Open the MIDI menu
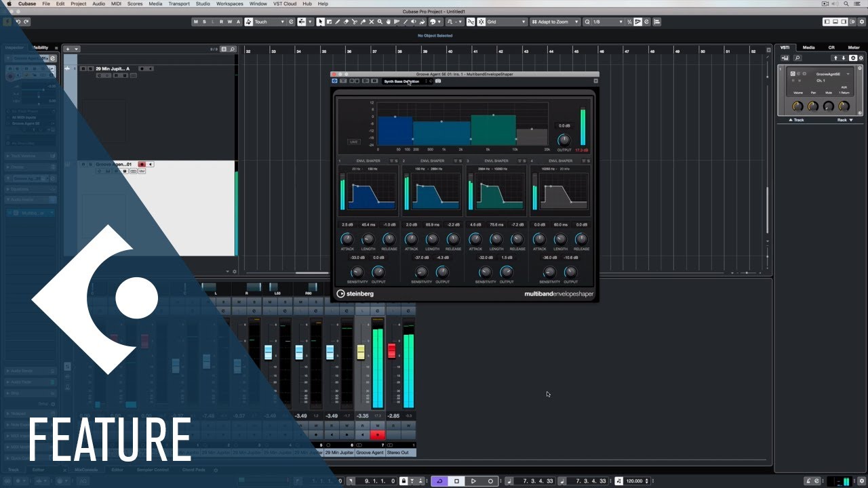This screenshot has width=868, height=488. point(115,3)
